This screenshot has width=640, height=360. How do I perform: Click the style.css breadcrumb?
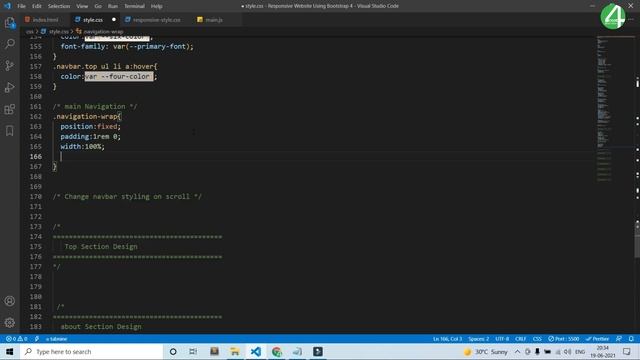tap(55, 31)
